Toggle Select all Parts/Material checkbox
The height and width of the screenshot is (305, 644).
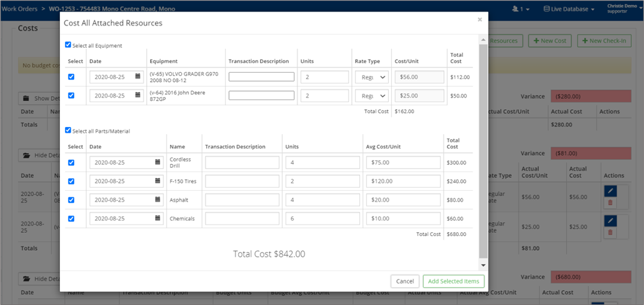coord(68,131)
